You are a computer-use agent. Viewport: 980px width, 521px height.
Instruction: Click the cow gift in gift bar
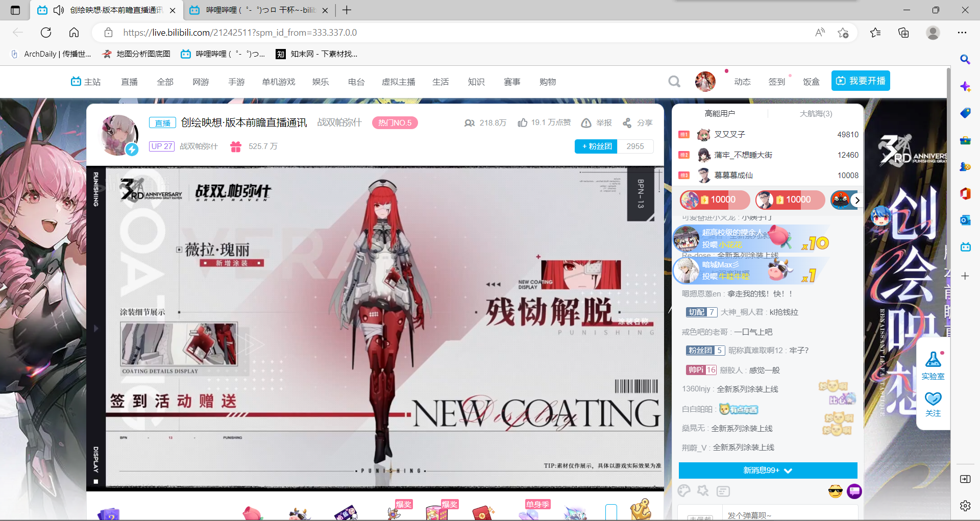(300, 513)
